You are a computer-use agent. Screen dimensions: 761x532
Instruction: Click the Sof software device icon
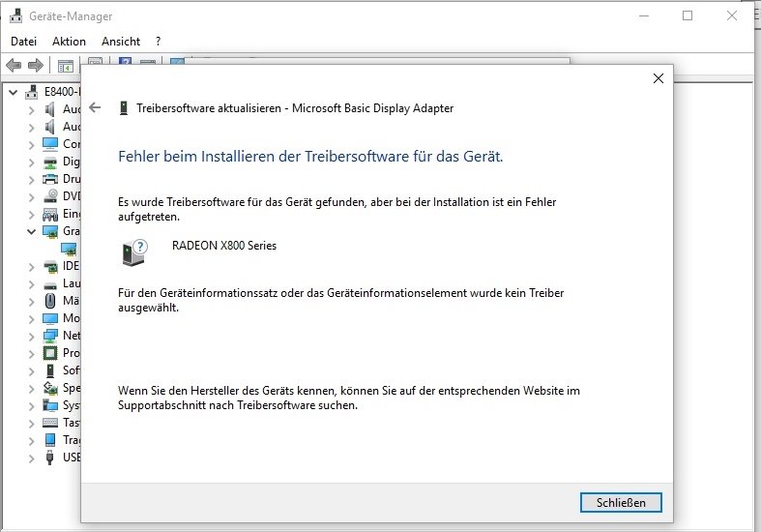pyautogui.click(x=50, y=370)
